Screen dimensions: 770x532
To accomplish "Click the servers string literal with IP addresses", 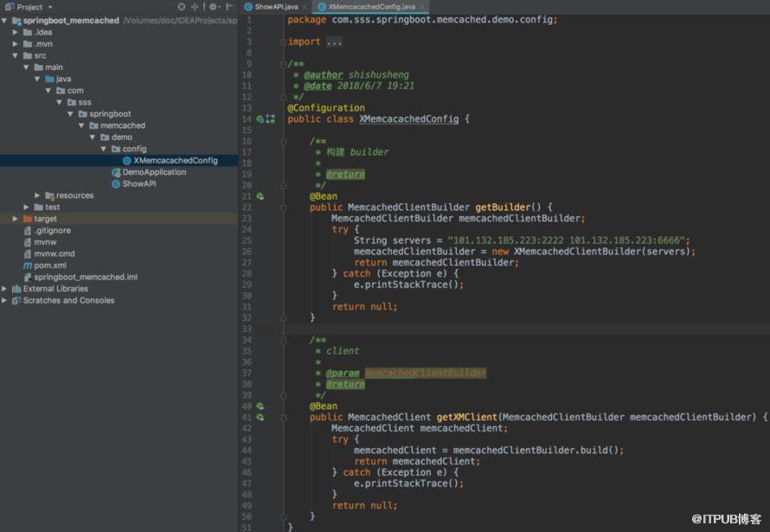I will pos(566,240).
